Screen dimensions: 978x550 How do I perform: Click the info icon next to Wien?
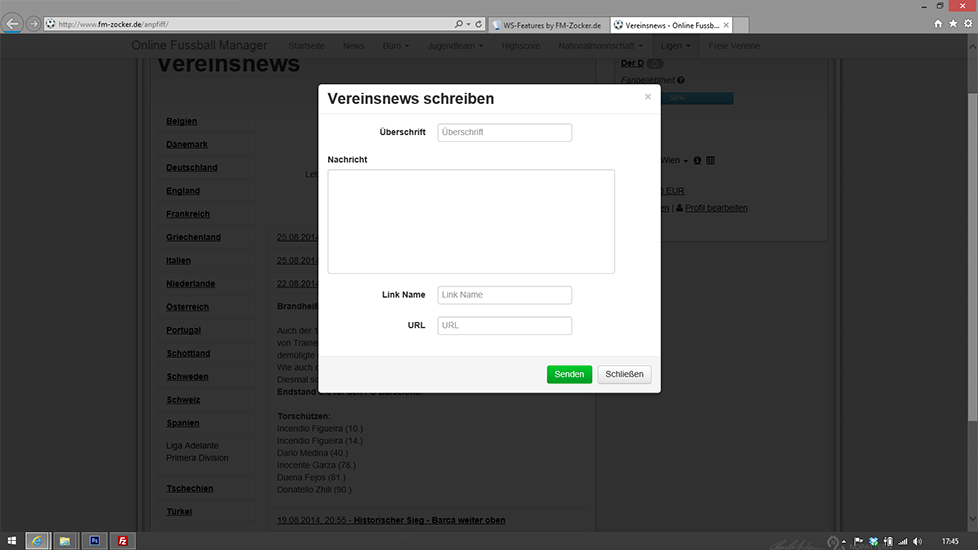click(x=697, y=160)
